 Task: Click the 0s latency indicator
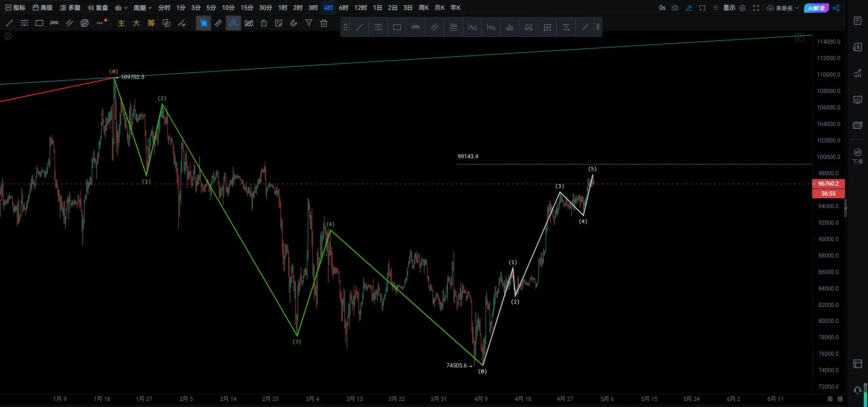point(662,8)
